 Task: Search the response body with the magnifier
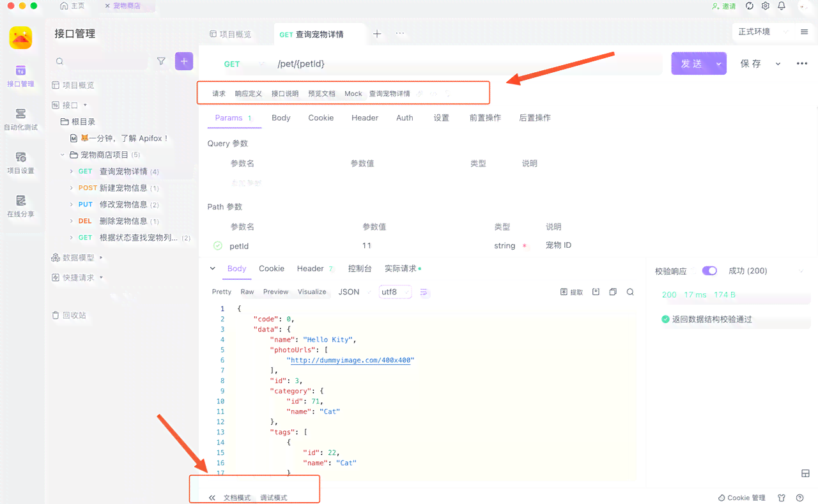click(630, 292)
